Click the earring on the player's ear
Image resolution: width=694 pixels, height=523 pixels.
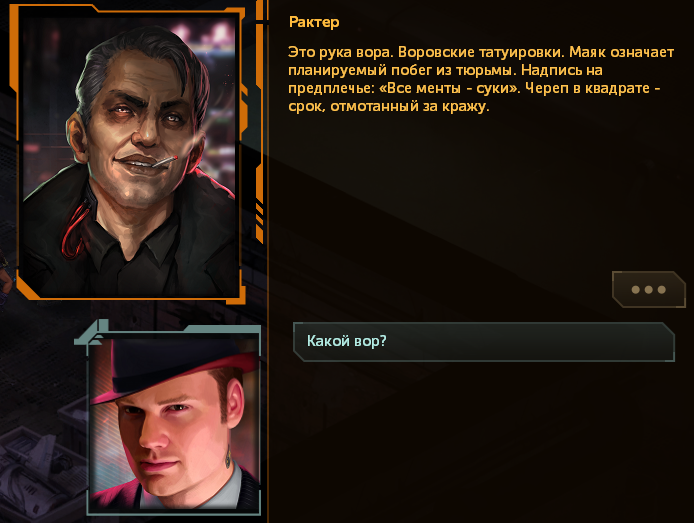point(228,458)
